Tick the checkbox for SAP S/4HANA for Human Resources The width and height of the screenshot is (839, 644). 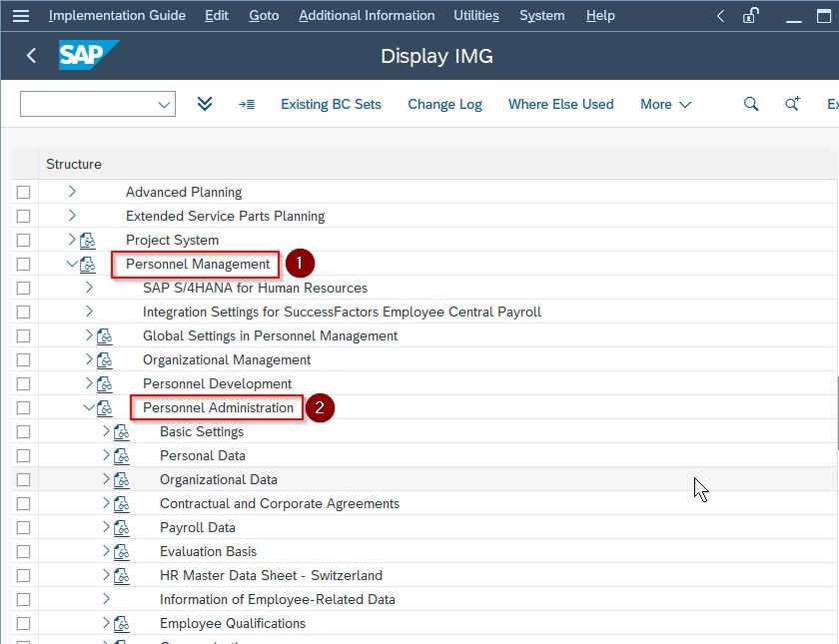point(24,289)
